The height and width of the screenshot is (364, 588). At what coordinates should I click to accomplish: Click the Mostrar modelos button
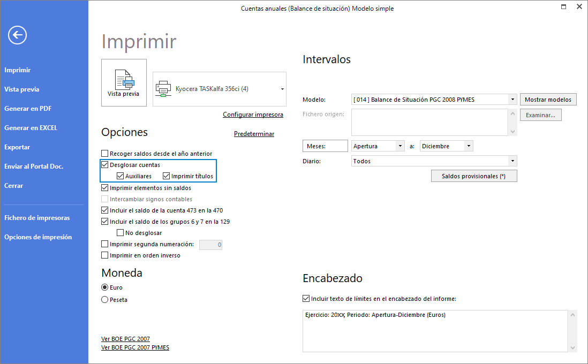[548, 100]
